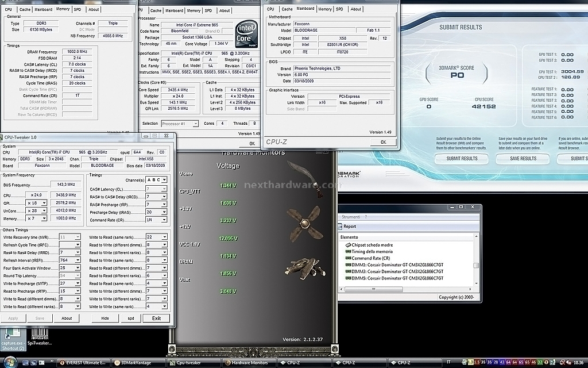Viewport: 588px width, 368px height.
Task: Click SUBMIT RESULTS button in 3DMark
Action: tap(462, 159)
